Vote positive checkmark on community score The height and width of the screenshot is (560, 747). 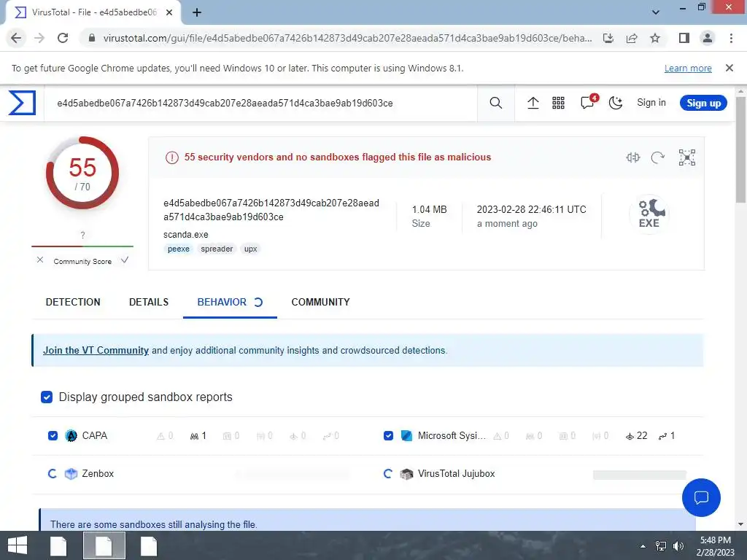click(x=125, y=260)
